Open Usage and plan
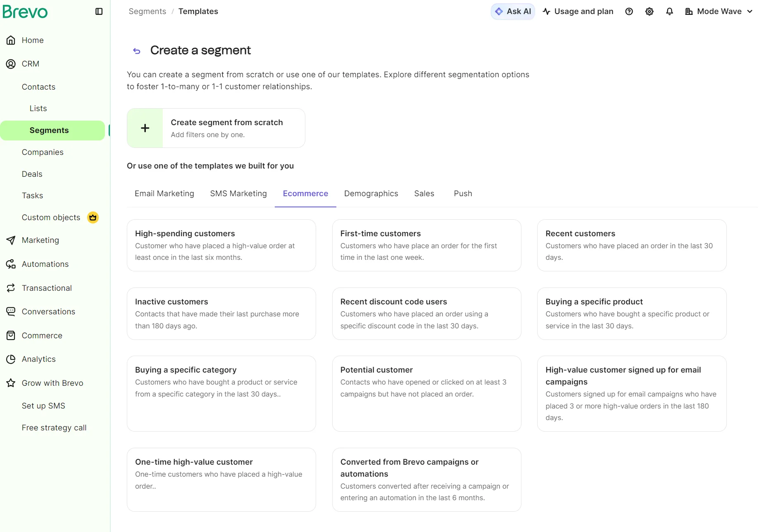The image size is (771, 532). tap(578, 12)
